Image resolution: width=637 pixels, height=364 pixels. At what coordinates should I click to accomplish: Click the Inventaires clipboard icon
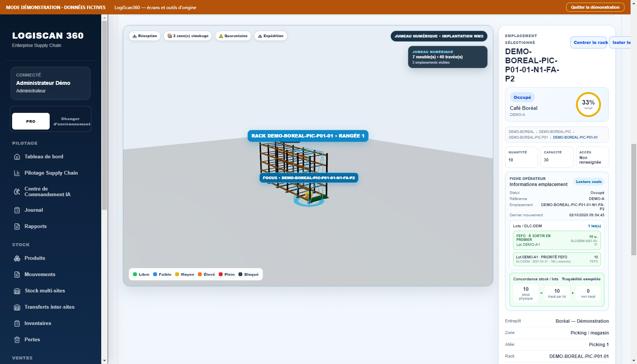(x=17, y=323)
